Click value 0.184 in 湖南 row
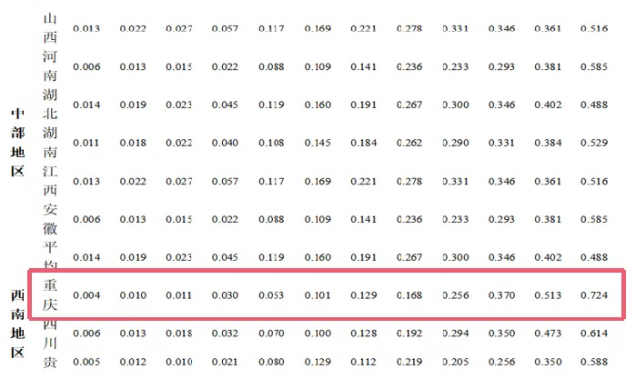 [x=363, y=143]
